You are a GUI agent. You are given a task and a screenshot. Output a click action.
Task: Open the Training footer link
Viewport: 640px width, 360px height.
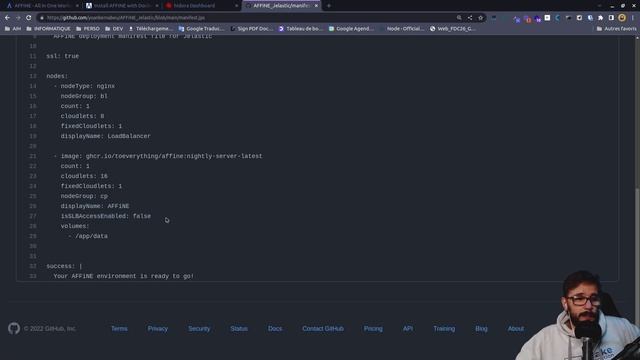[444, 329]
